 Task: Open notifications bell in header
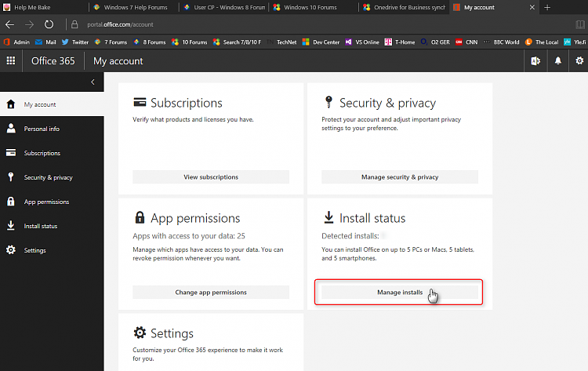[x=557, y=60]
